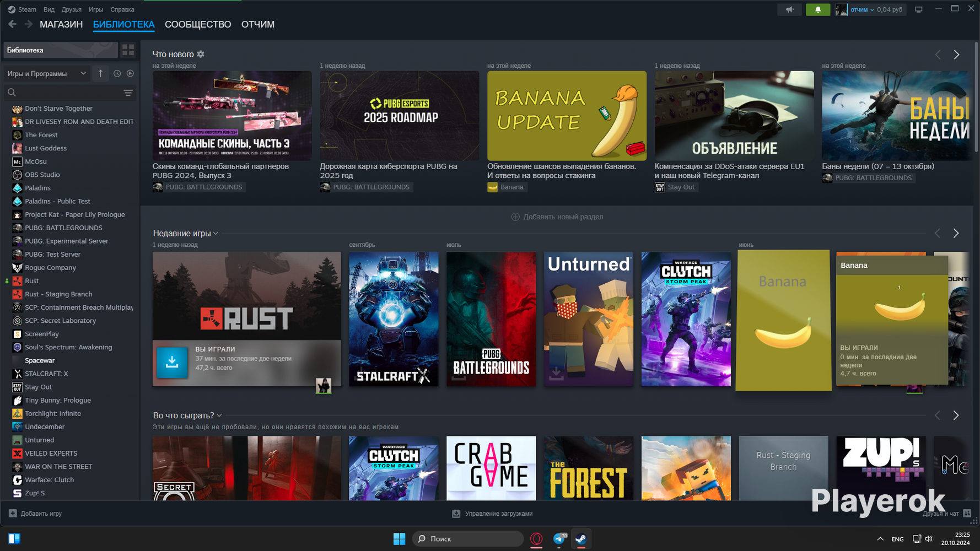Open Crab Game suggested cover
Screen dimensions: 980x551
491,468
